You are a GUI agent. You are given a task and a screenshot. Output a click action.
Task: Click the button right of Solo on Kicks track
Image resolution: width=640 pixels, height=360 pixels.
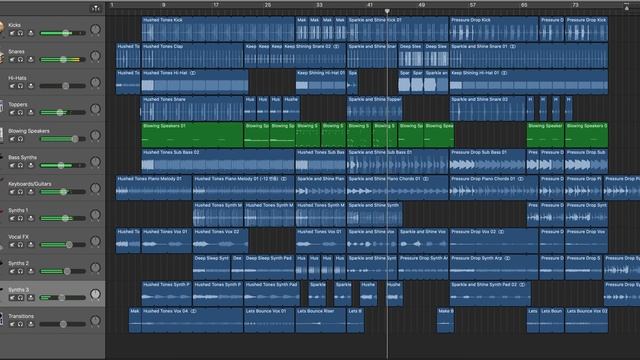tap(31, 33)
